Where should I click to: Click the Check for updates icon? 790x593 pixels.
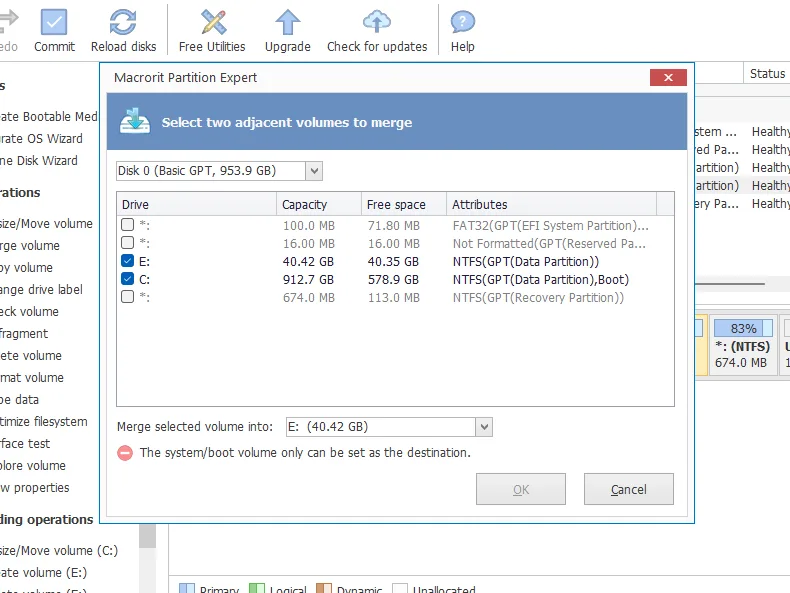[x=377, y=22]
